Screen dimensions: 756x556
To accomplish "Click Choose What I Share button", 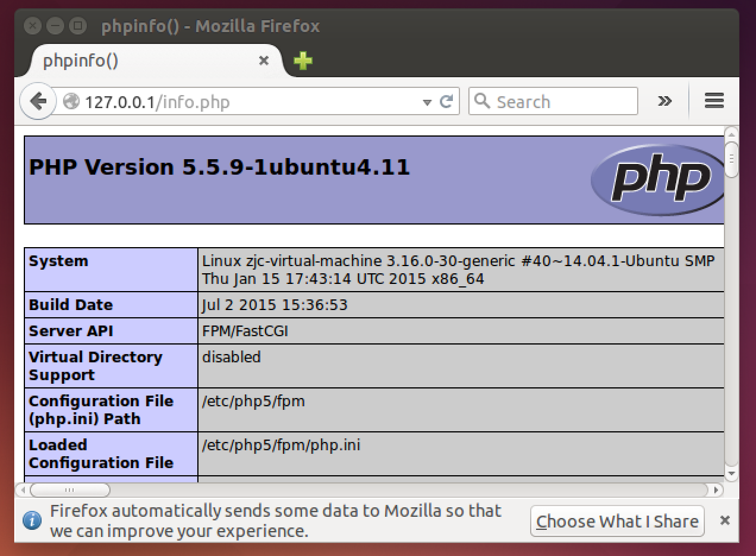I will tap(617, 521).
